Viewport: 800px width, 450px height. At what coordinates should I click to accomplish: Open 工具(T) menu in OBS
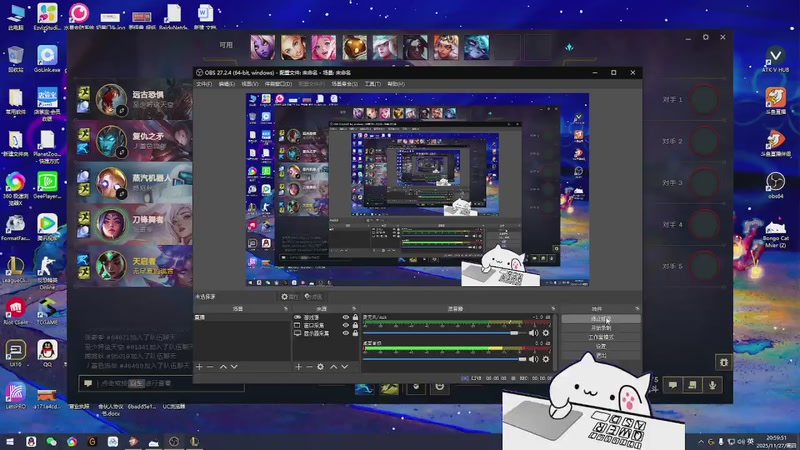pos(372,84)
